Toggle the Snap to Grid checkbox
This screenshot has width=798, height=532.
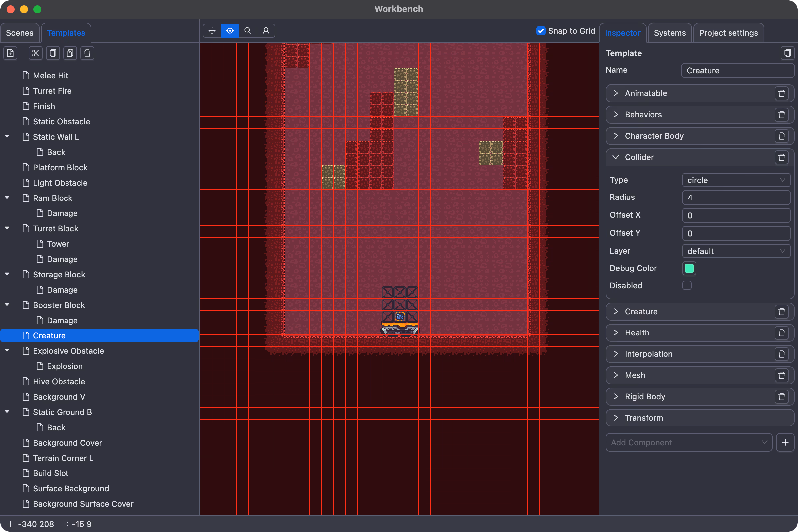point(541,31)
